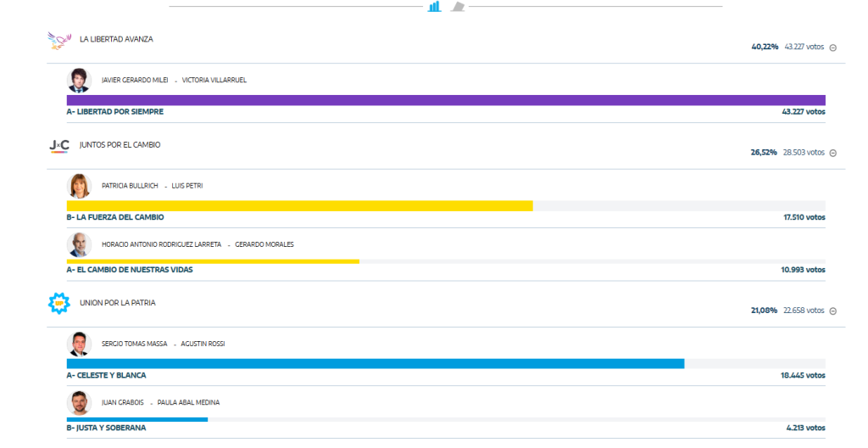
Task: Select the JUNTOS POR EL CAMBIO party title
Action: click(x=120, y=145)
